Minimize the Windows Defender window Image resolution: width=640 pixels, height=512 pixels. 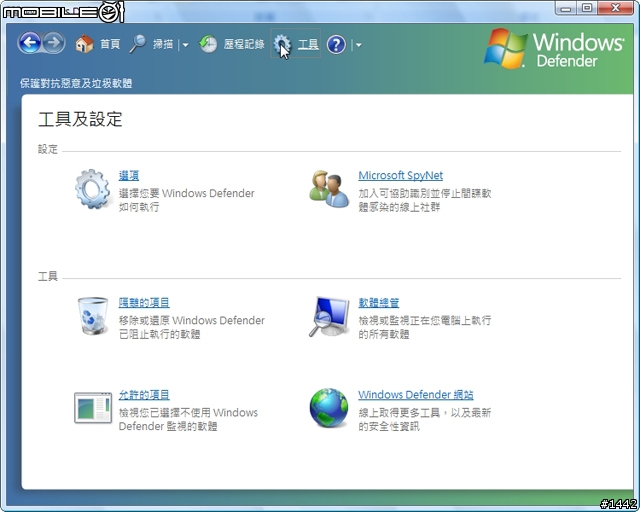(x=566, y=8)
